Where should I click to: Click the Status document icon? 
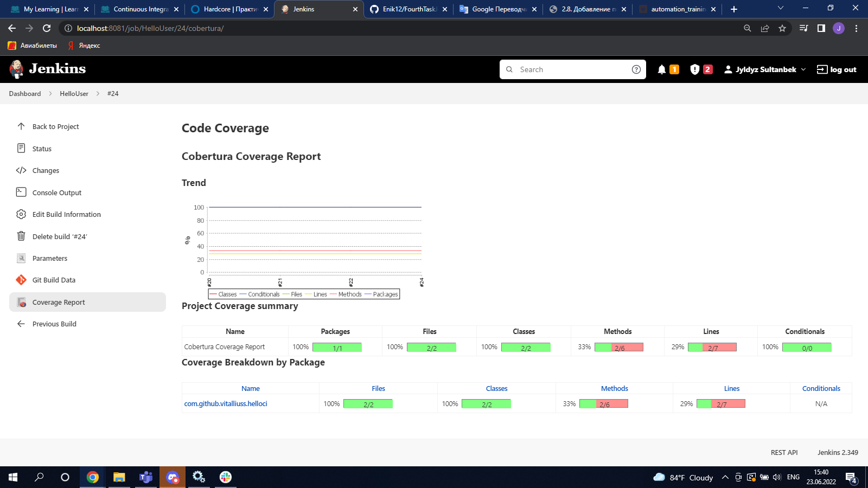[x=21, y=148]
